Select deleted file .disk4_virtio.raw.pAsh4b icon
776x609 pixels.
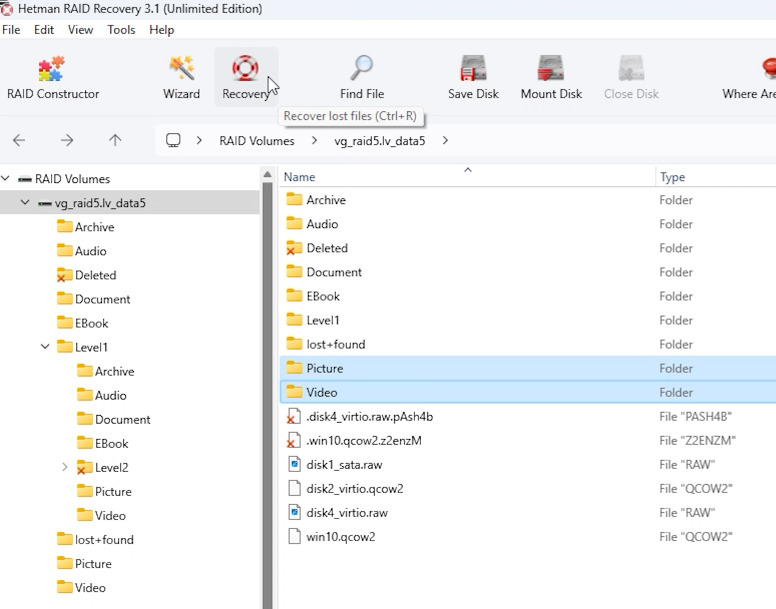coord(294,417)
